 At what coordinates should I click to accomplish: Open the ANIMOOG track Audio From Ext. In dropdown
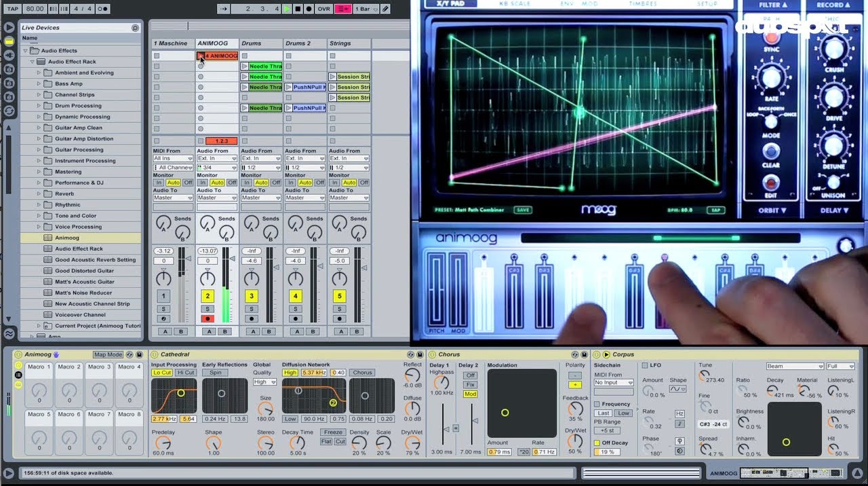click(217, 159)
